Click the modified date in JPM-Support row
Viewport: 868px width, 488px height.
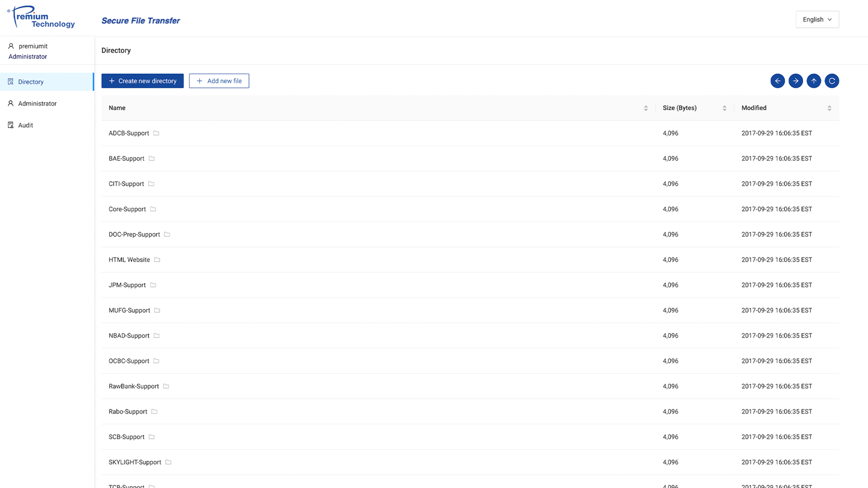[x=777, y=285]
